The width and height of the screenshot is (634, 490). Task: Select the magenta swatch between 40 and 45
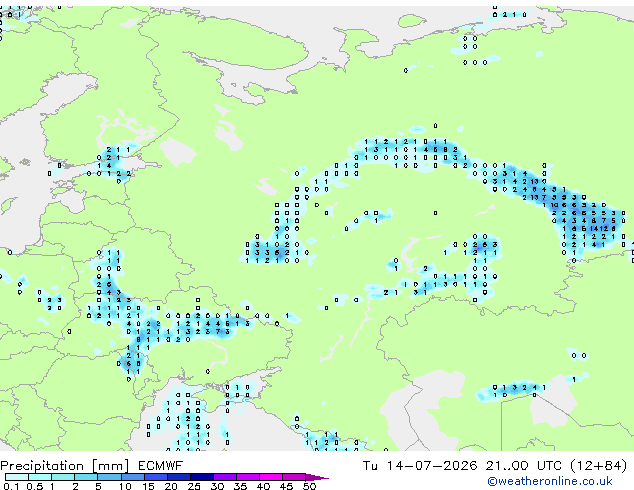tap(271, 477)
